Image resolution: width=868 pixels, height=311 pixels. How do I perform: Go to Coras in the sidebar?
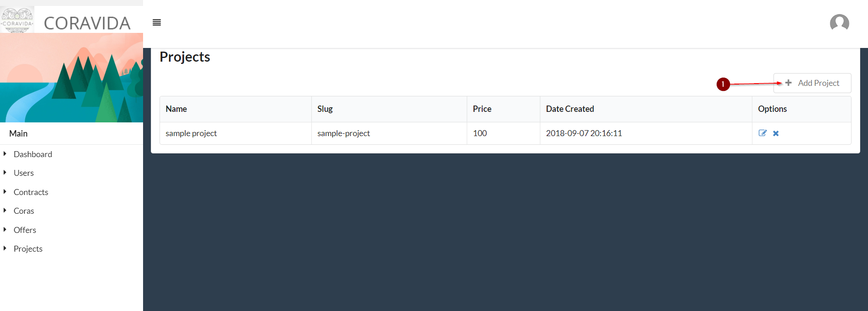pyautogui.click(x=24, y=211)
